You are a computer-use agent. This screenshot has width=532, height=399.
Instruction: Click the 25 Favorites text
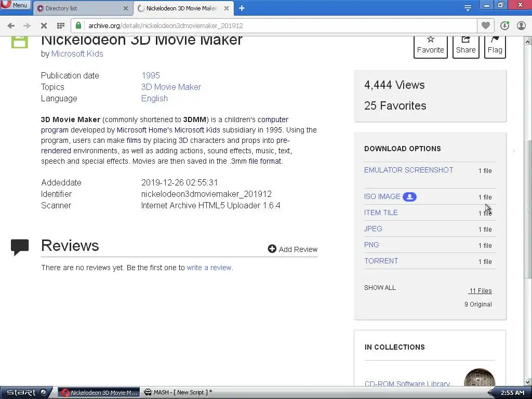coord(395,105)
